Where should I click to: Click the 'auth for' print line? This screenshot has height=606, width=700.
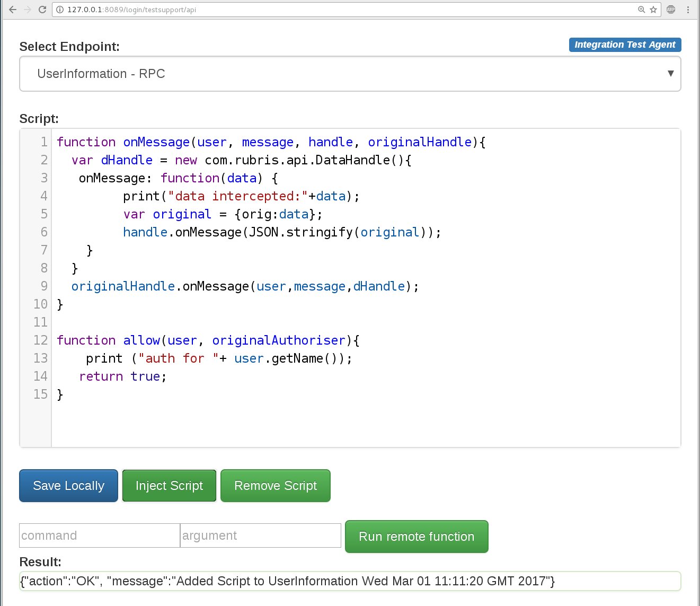pos(219,358)
